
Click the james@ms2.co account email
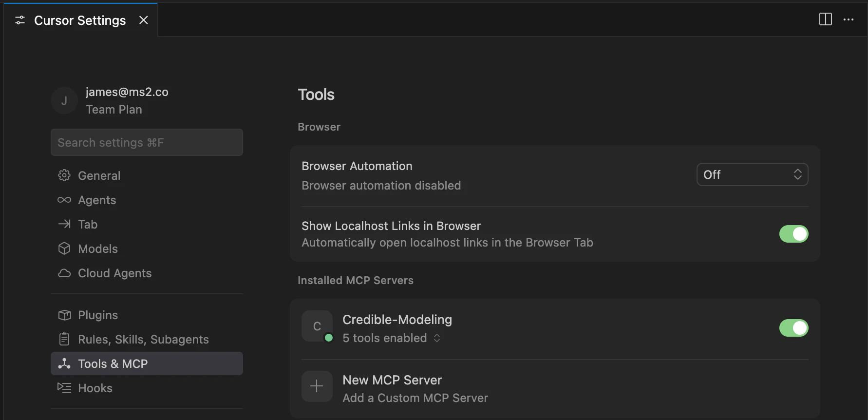(x=127, y=92)
